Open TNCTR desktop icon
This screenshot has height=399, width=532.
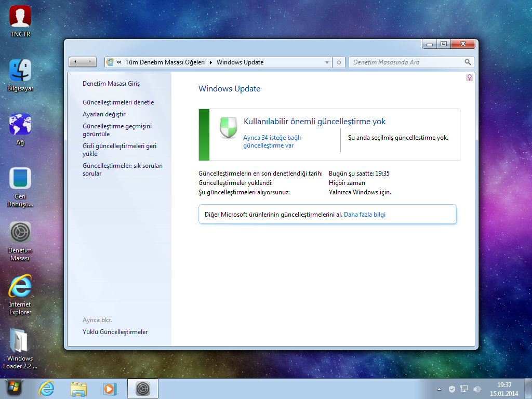pos(20,21)
